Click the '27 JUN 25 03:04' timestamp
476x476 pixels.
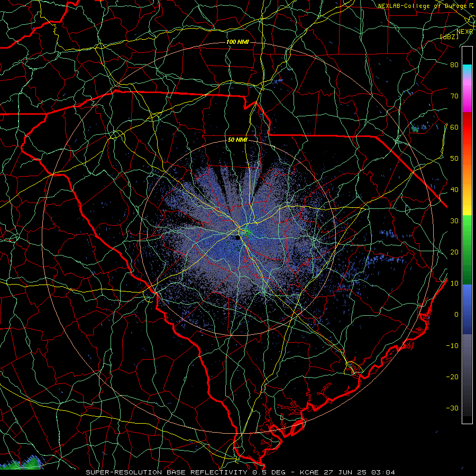[359, 472]
